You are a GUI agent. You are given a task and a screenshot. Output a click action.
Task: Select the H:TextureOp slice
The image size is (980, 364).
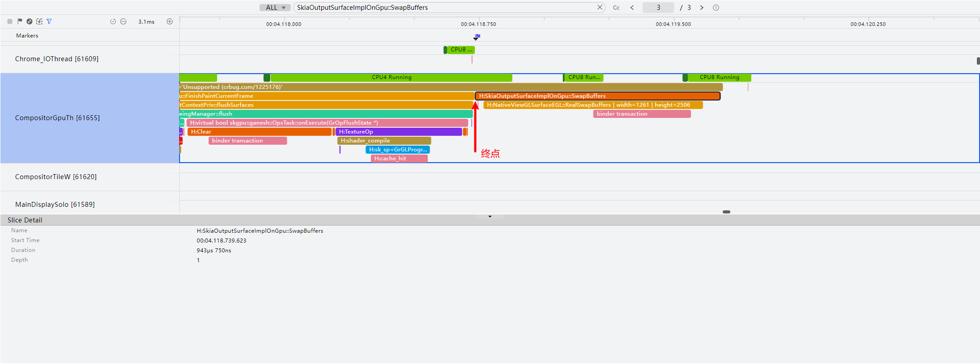pyautogui.click(x=398, y=132)
